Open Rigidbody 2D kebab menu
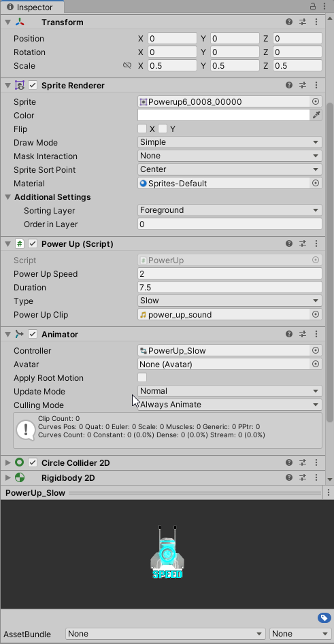The image size is (334, 644). pyautogui.click(x=316, y=478)
